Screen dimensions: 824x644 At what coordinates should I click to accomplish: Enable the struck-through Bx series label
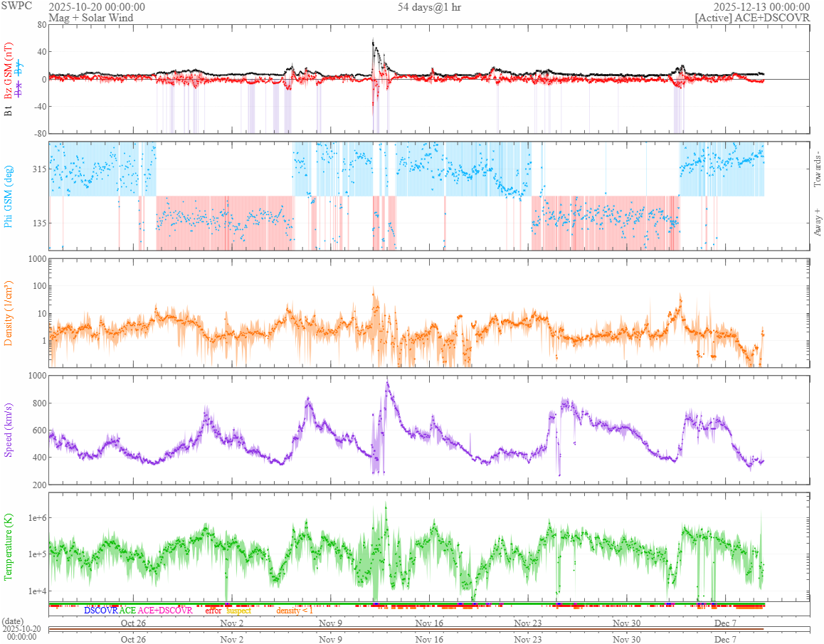click(x=19, y=90)
